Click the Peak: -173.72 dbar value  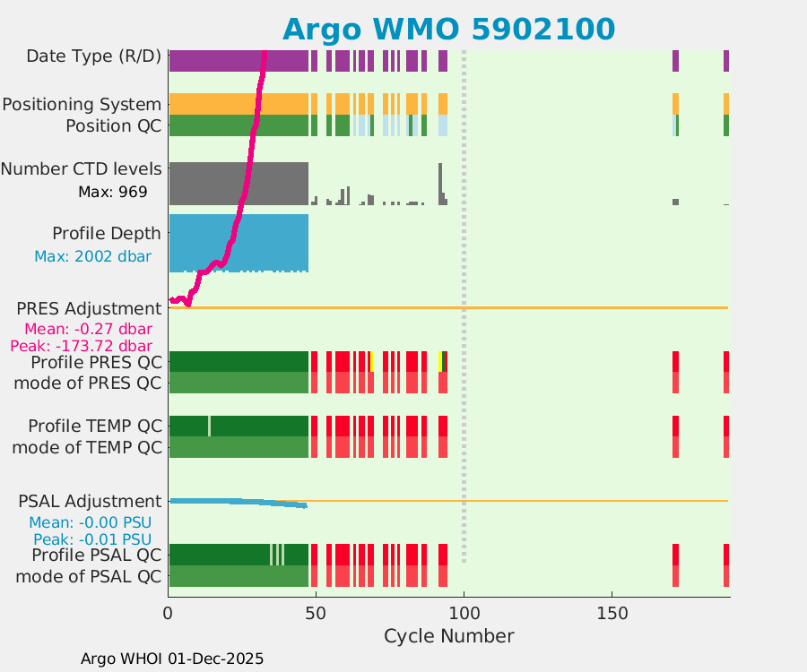81,346
